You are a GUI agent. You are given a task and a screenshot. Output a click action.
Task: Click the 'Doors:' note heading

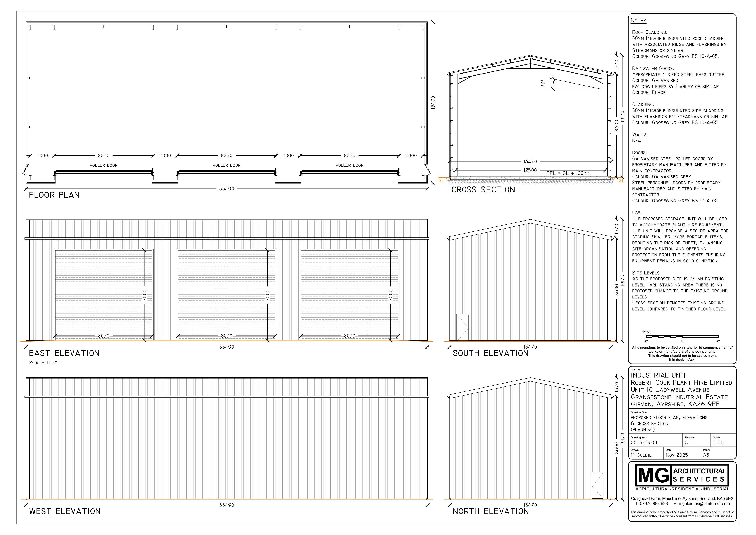pos(639,153)
